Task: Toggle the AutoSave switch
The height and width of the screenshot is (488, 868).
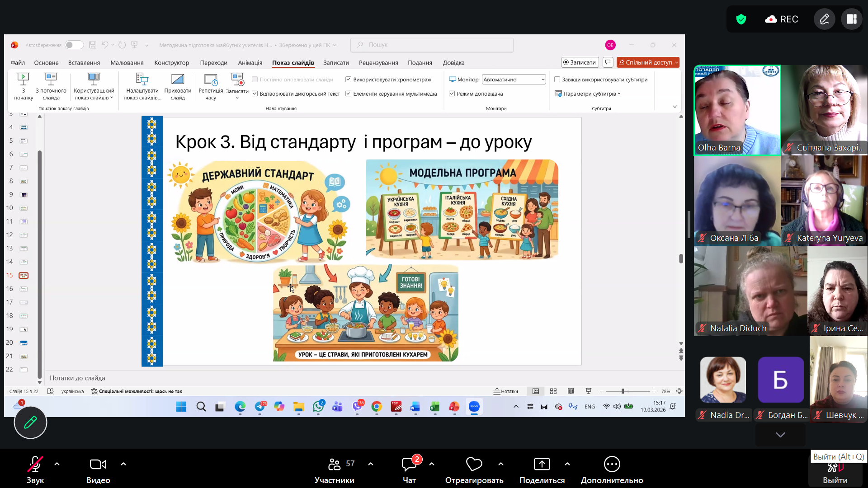Action: coord(74,45)
